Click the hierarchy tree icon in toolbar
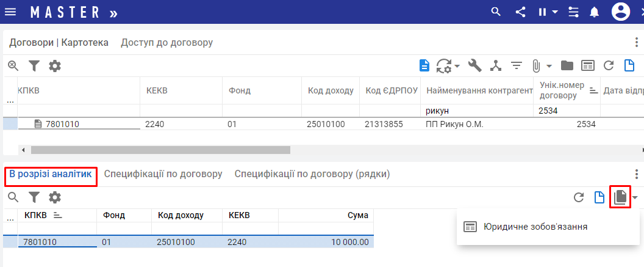Screen dimensions: 644x267 pos(495,65)
